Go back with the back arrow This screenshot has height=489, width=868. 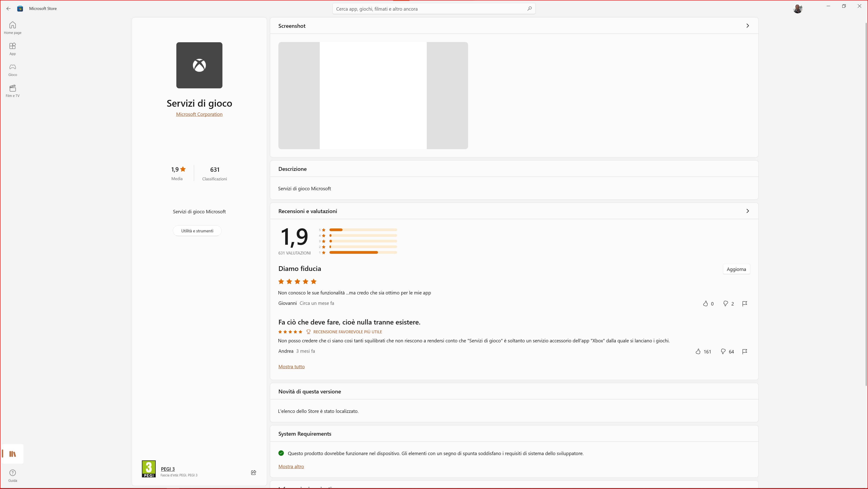point(8,9)
